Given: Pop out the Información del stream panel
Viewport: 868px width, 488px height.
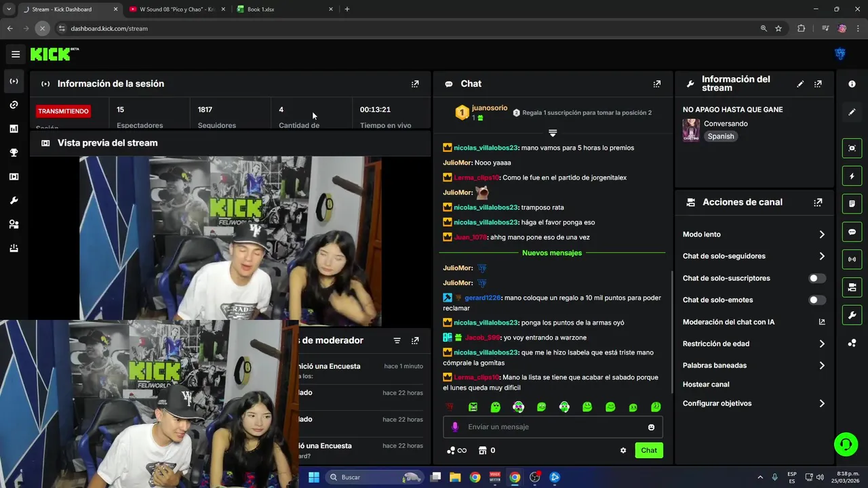Looking at the screenshot, I should coord(818,84).
